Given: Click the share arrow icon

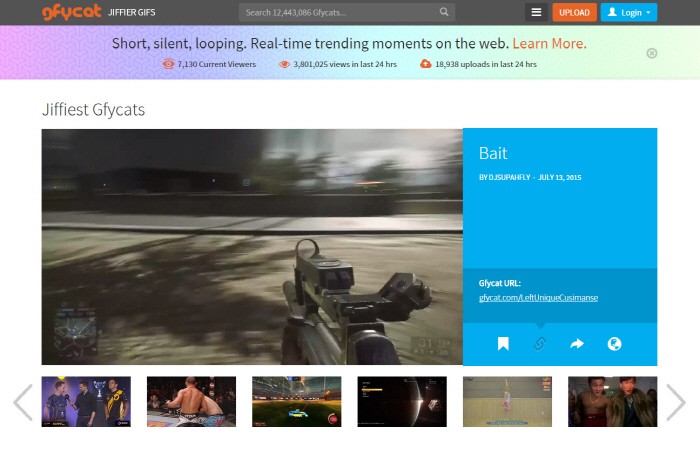Looking at the screenshot, I should [577, 344].
